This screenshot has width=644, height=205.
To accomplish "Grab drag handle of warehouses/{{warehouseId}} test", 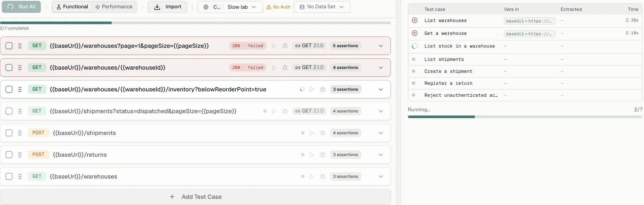I will [x=20, y=67].
